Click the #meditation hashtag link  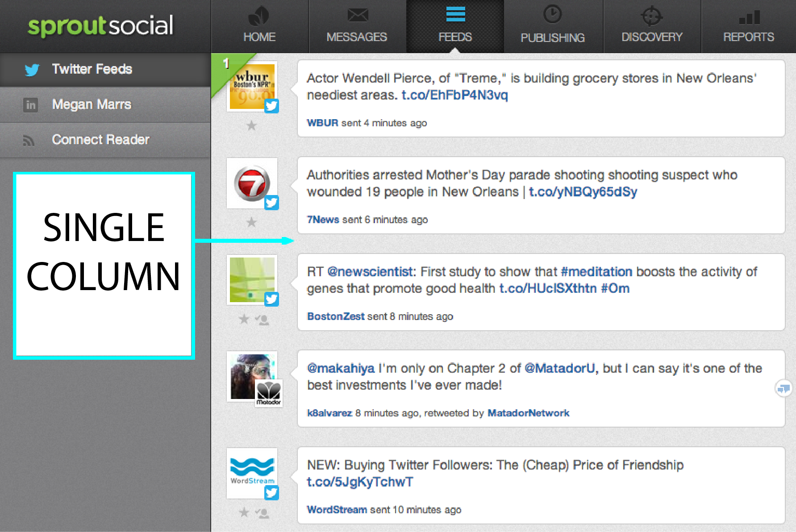tap(596, 272)
